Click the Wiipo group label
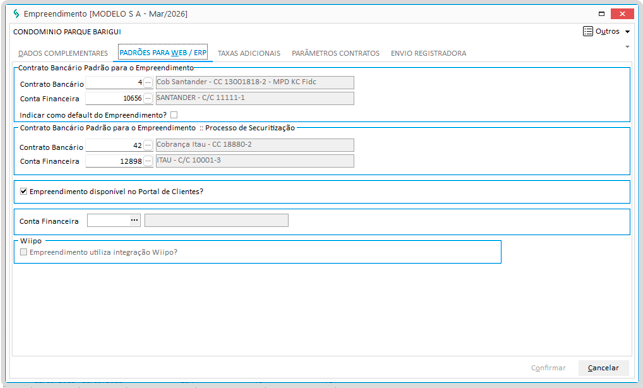 pos(31,241)
